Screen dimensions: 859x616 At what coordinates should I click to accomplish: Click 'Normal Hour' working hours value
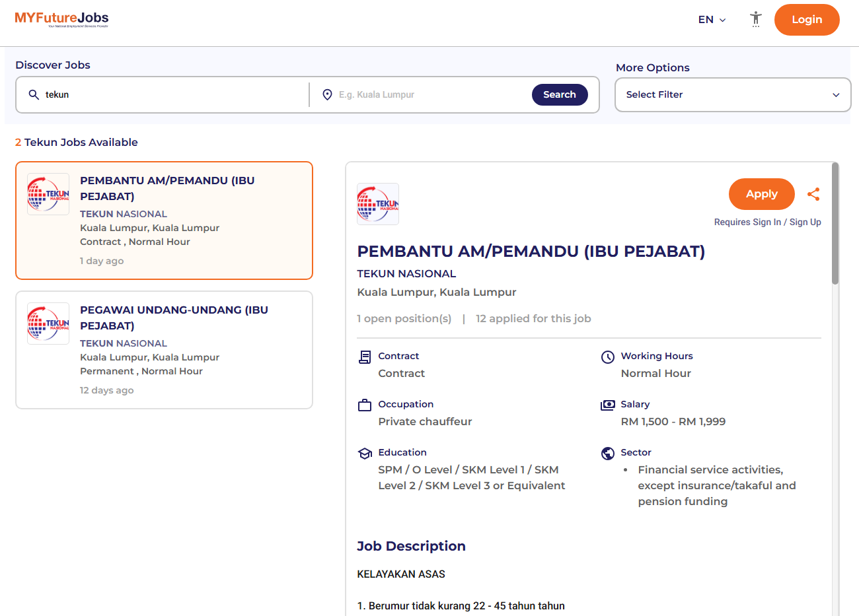point(656,373)
